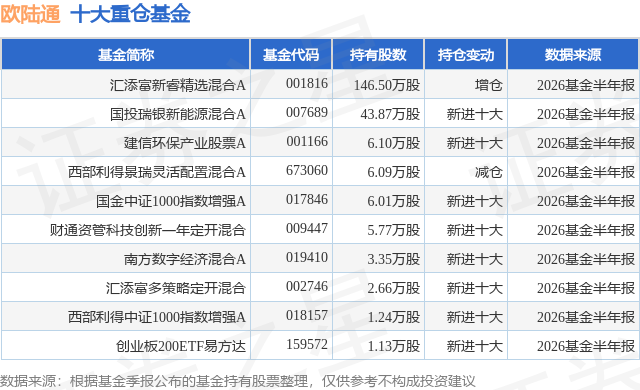Open 创业板200ETF易方达 fund entry
This screenshot has height=390, width=640.
point(181,346)
